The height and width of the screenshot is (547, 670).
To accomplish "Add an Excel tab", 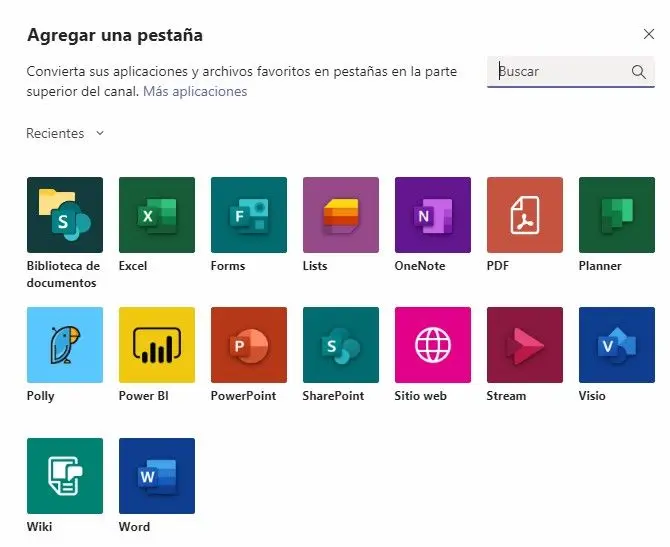I will [156, 215].
